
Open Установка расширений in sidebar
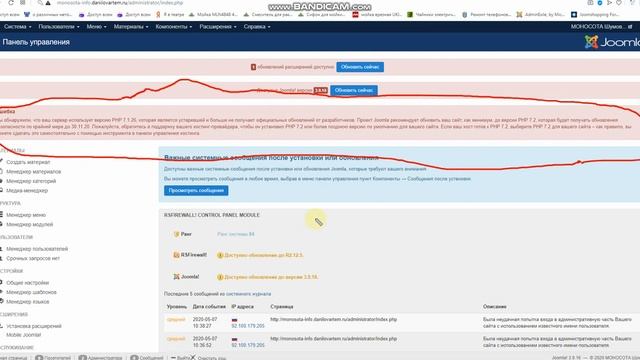click(x=33, y=326)
